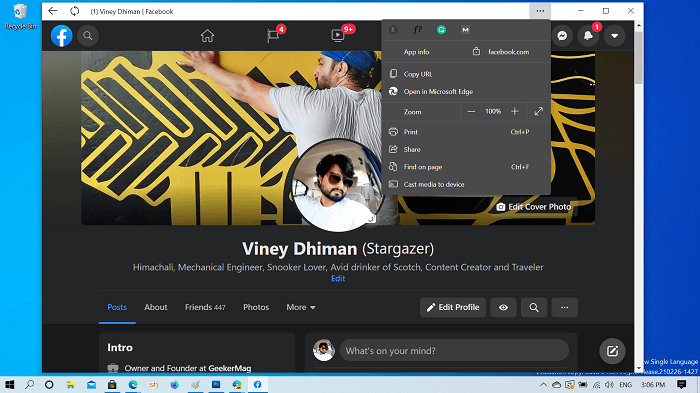The image size is (700, 393).
Task: Open the Mail app in taskbar
Action: [92, 385]
